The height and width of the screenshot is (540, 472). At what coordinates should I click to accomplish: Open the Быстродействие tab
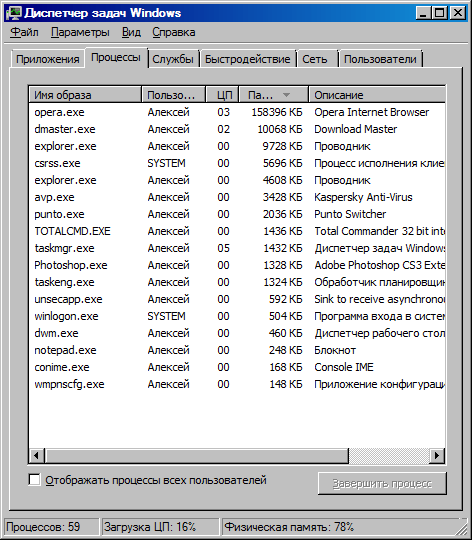(248, 59)
